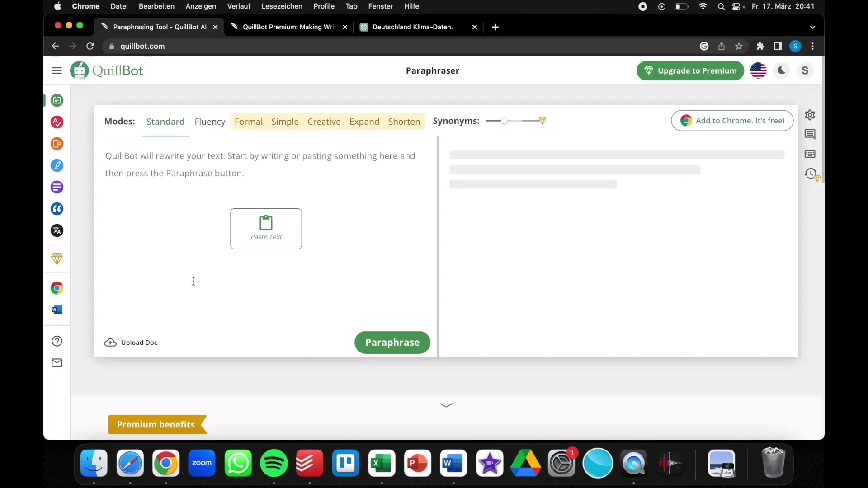Switch to Fluency paraphrasing mode
This screenshot has width=868, height=488.
(x=210, y=121)
